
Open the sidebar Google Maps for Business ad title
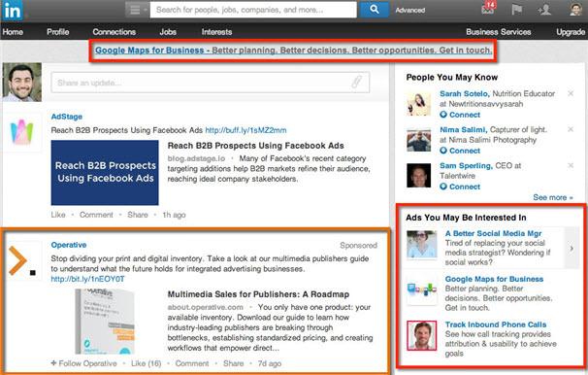[x=494, y=279]
